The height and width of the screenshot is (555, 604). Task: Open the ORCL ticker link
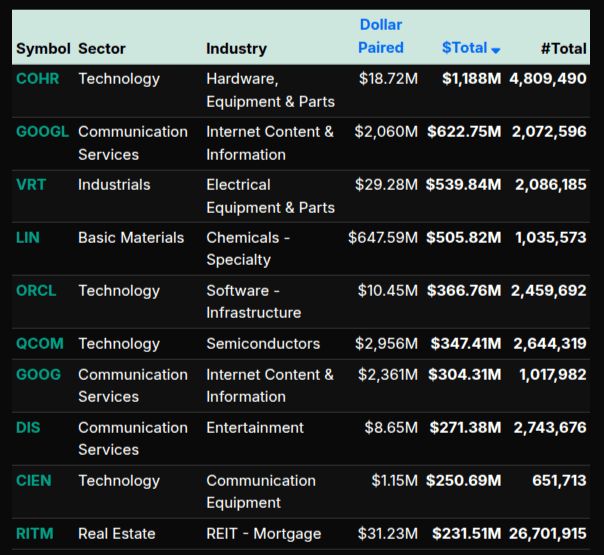pos(36,291)
